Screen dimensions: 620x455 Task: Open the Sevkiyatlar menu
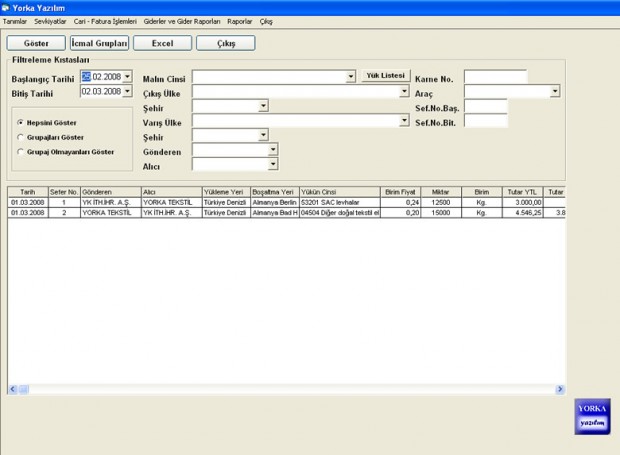point(50,21)
